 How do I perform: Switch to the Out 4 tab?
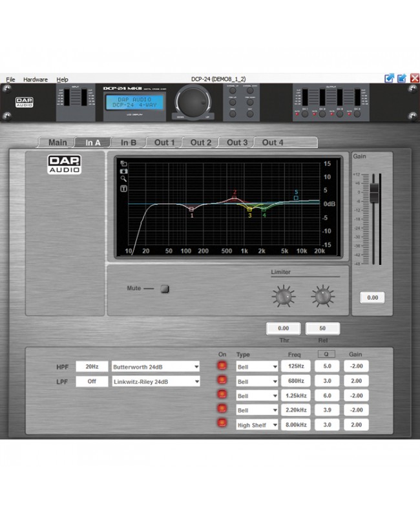coord(273,143)
